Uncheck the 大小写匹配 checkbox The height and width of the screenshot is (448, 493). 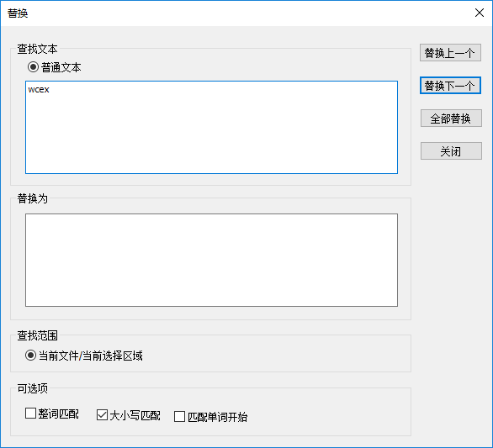(x=102, y=415)
